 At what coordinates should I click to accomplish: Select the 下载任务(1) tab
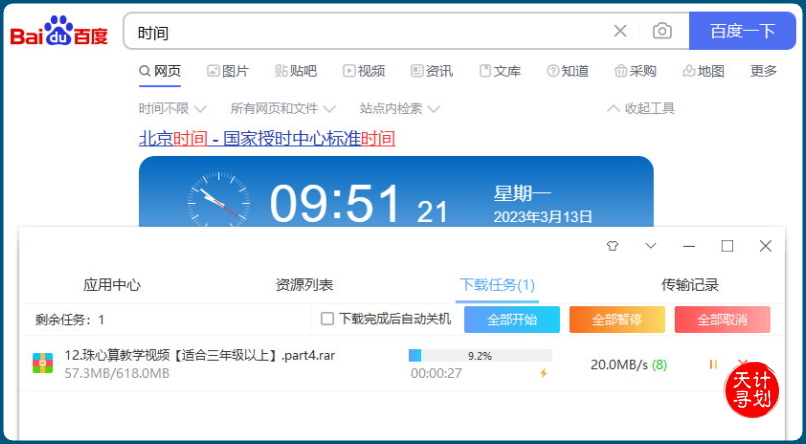(x=497, y=285)
